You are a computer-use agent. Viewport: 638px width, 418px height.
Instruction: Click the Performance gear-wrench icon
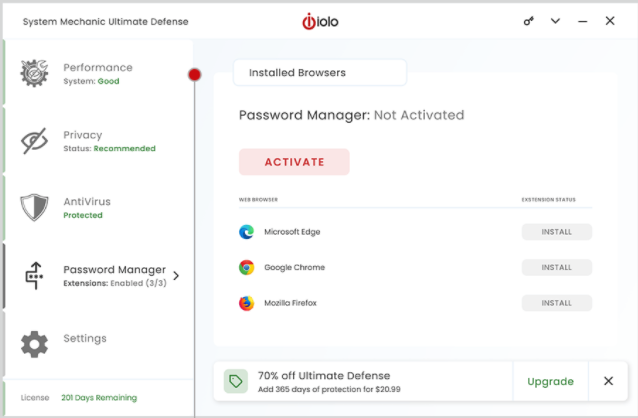tap(35, 74)
